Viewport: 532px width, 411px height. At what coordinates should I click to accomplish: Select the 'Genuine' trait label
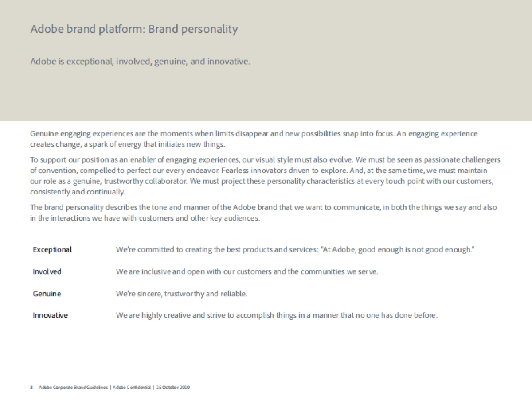click(47, 294)
